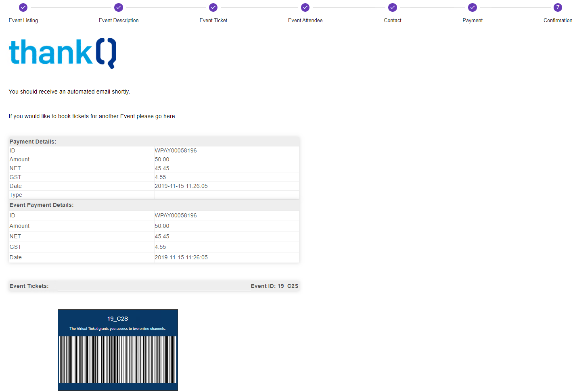This screenshot has width=575, height=392.
Task: Click the Event Attendee step checkmark icon
Action: click(x=305, y=7)
